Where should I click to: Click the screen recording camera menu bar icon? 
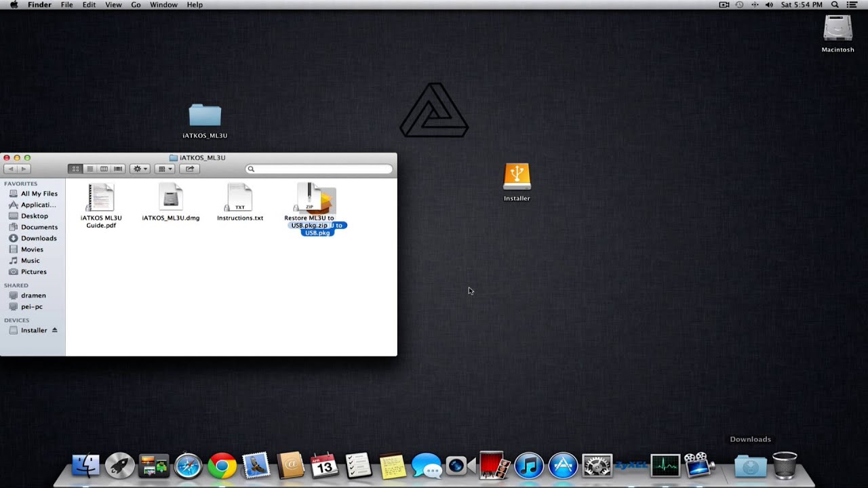[724, 5]
